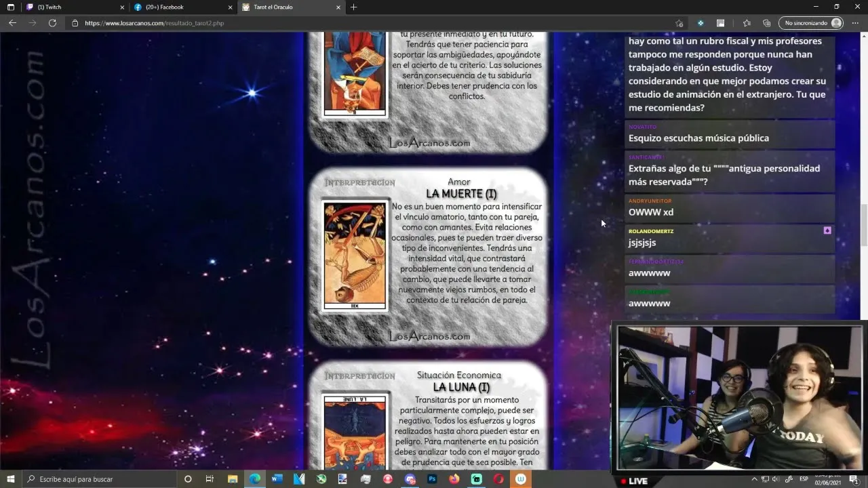The image size is (868, 488).
Task: Open the Windows Start menu
Action: (10, 479)
